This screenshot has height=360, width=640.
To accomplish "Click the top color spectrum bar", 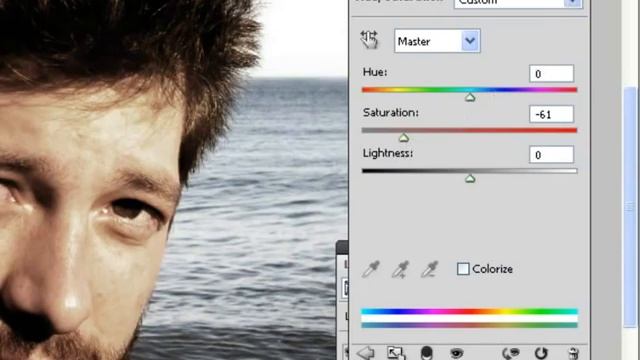I will (469, 311).
